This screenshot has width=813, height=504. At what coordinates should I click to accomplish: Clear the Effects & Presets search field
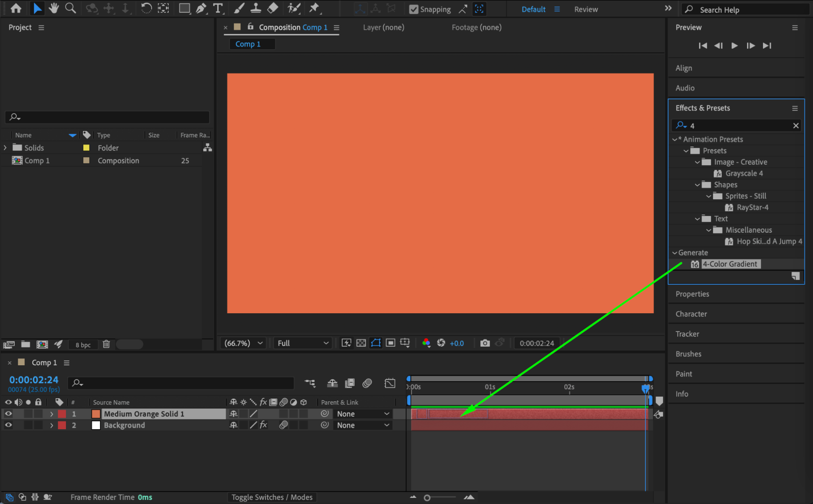[796, 126]
